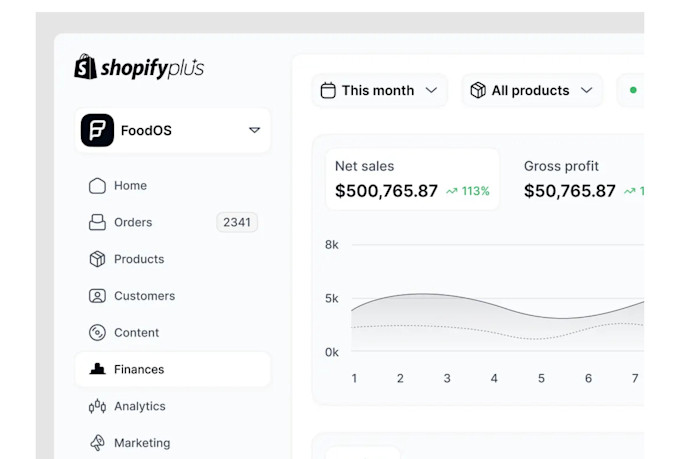The width and height of the screenshot is (680, 459).
Task: Click day 5 on the chart axis
Action: point(541,378)
